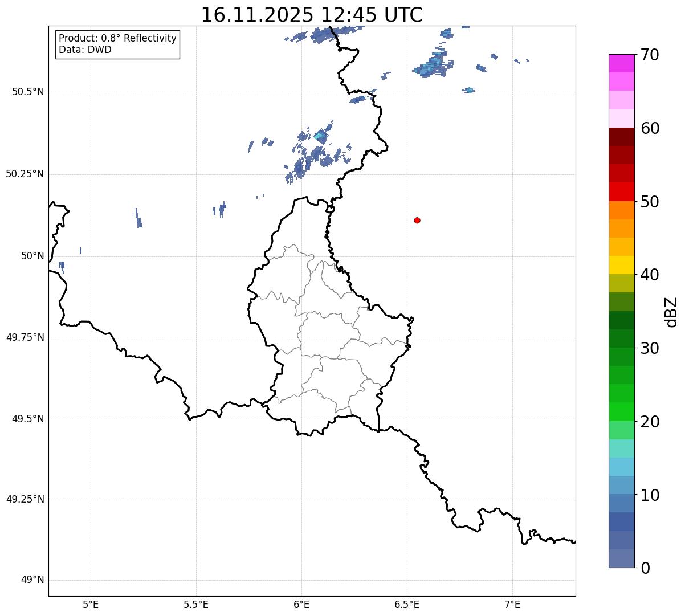
Task: Click the 16.11.2025 12:45 UTC title
Action: [312, 15]
